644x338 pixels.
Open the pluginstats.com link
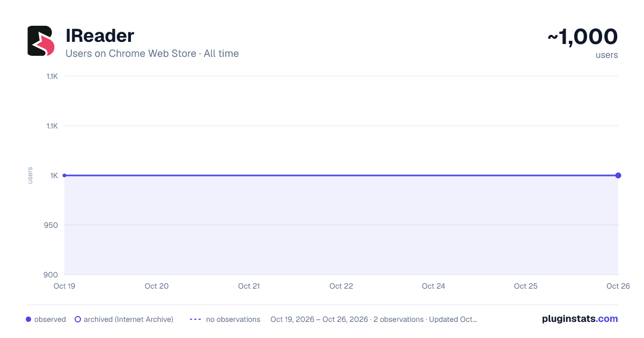[x=580, y=319]
